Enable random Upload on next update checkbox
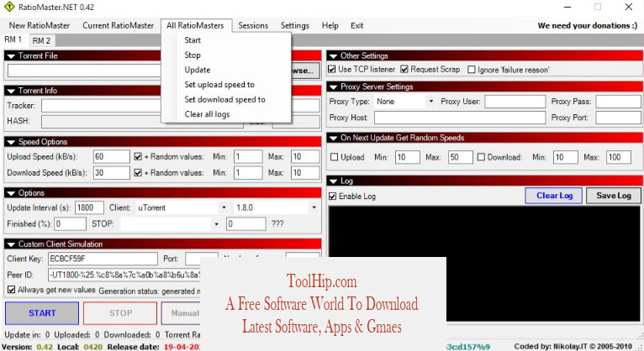Screen dimensions: 644x351 335,157
